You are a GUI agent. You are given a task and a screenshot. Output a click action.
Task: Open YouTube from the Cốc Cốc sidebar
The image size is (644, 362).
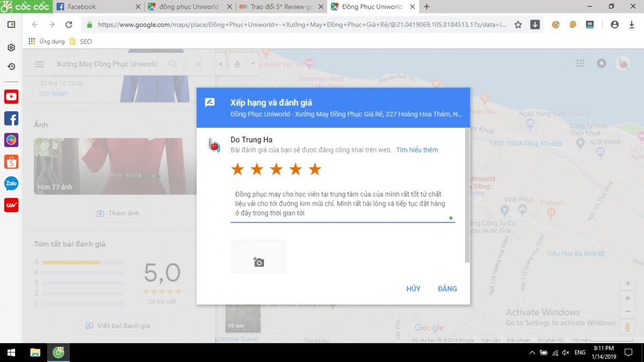[x=11, y=97]
